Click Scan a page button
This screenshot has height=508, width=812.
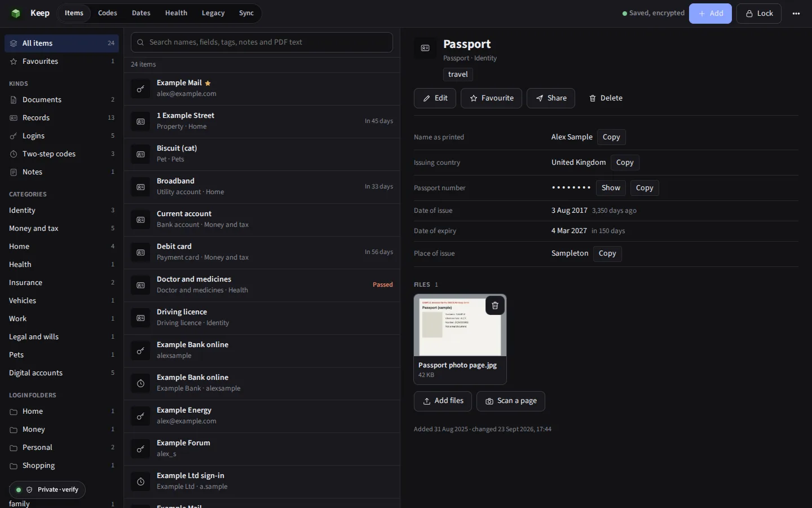(x=511, y=401)
